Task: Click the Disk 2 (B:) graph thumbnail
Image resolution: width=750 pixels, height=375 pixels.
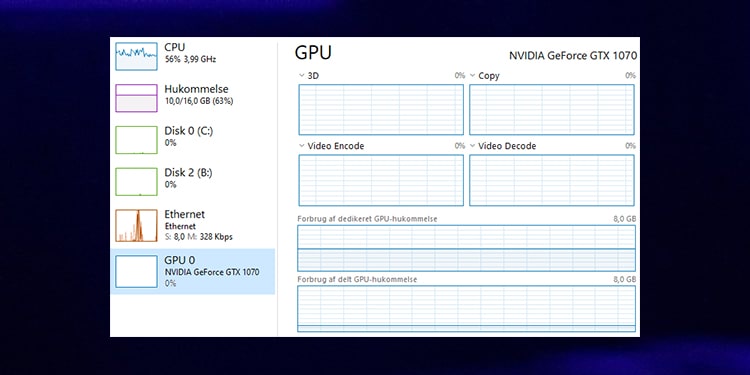Action: [x=136, y=181]
